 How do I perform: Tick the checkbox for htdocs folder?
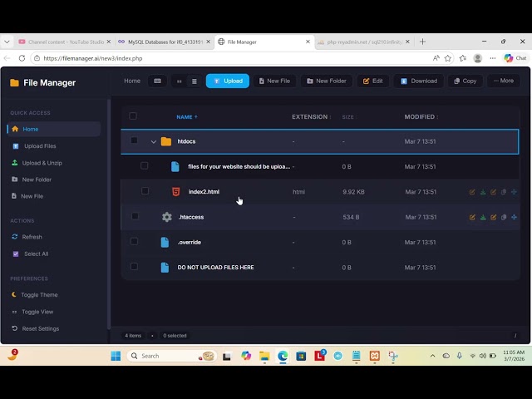click(134, 140)
